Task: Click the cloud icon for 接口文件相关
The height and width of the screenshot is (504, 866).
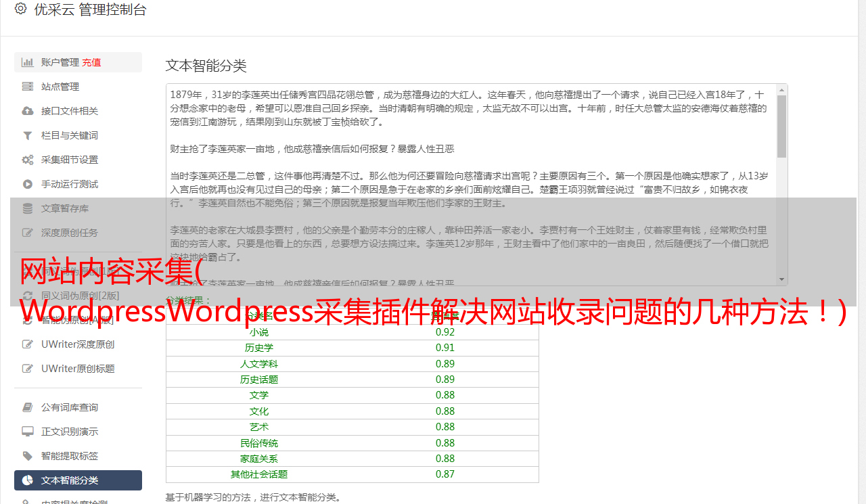Action: click(x=28, y=111)
